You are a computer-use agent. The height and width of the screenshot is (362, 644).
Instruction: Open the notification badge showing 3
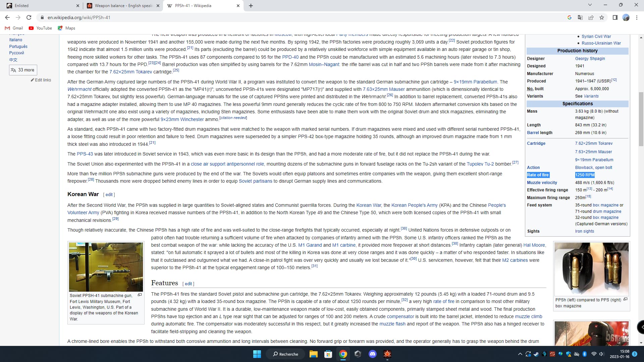(x=635, y=354)
